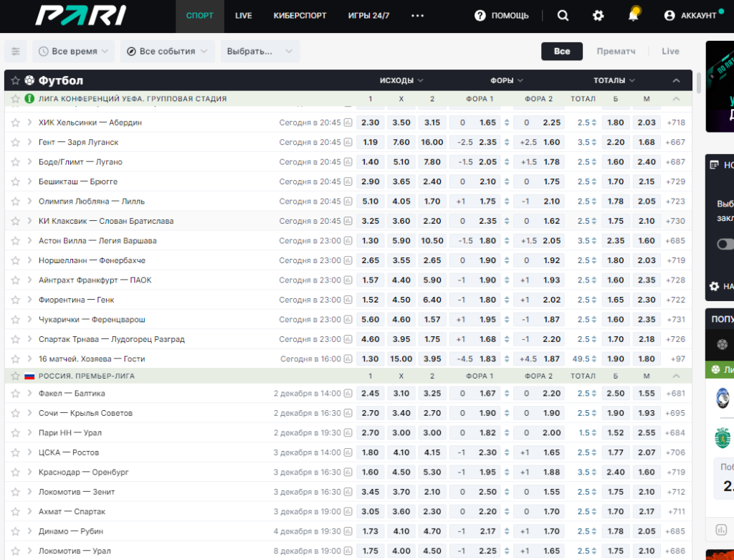Open the notifications bell

[634, 15]
